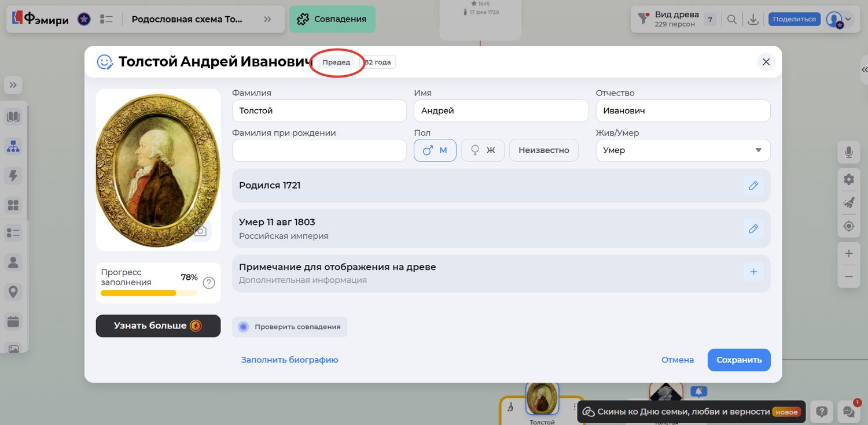868x425 pixels.
Task: Add a note with the Примечание plus button
Action: coord(753,272)
